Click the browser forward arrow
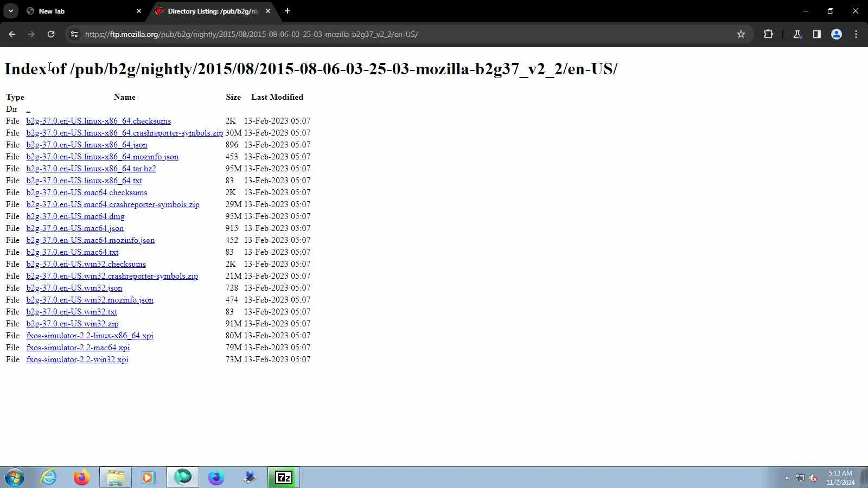Image resolution: width=868 pixels, height=488 pixels. (31, 34)
